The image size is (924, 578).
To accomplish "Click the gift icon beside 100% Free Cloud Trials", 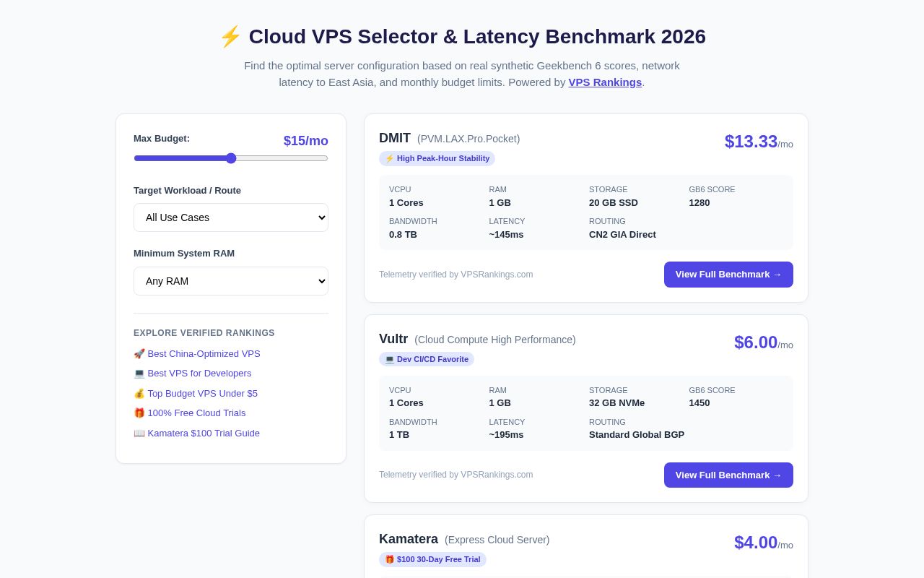I will pyautogui.click(x=139, y=413).
